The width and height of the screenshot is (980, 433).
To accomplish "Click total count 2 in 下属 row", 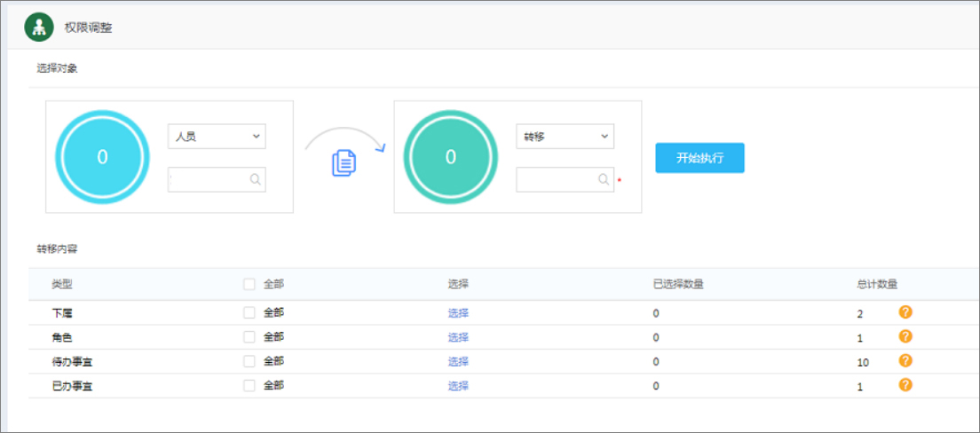I will pyautogui.click(x=860, y=314).
